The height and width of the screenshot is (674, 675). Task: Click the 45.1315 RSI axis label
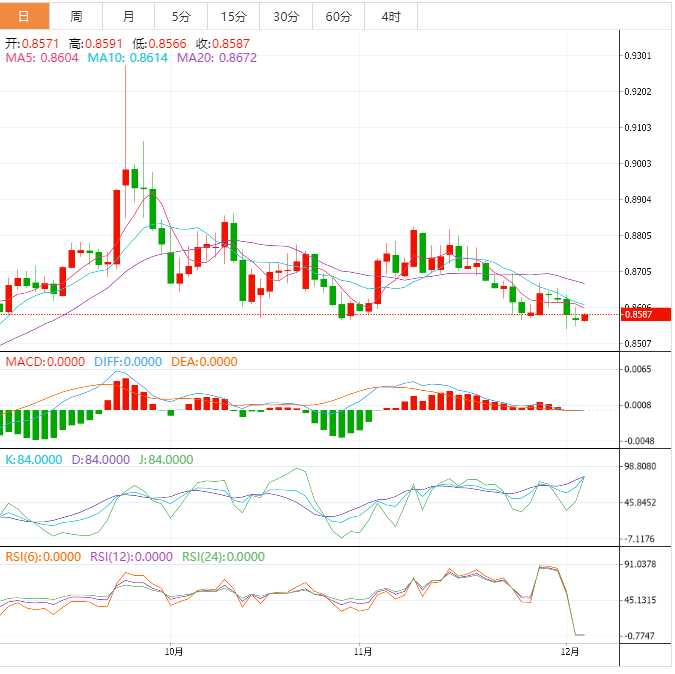point(641,600)
